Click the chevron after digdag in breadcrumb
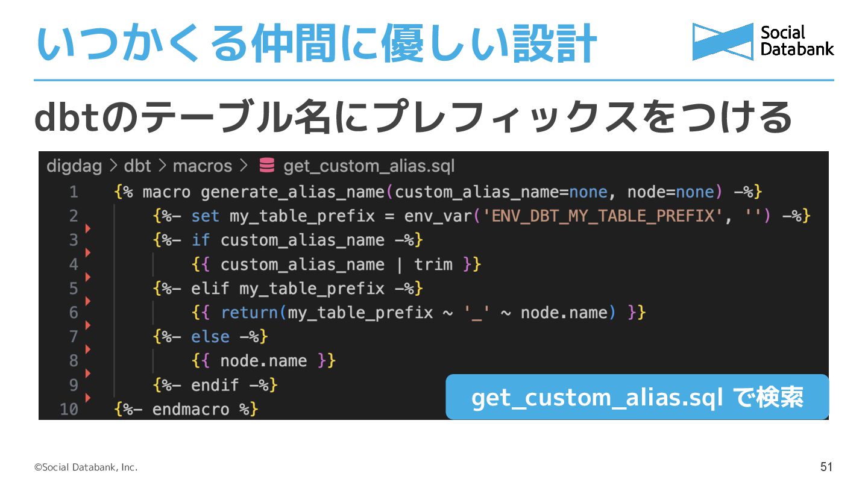This screenshot has height=488, width=868. click(113, 166)
